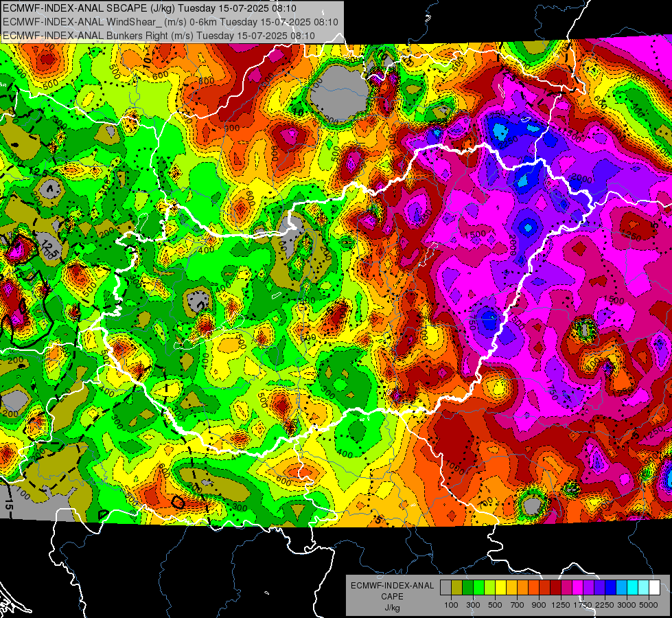This screenshot has width=672, height=618.
Task: Pick the lime legend swatch before 500
Action: tap(489, 588)
